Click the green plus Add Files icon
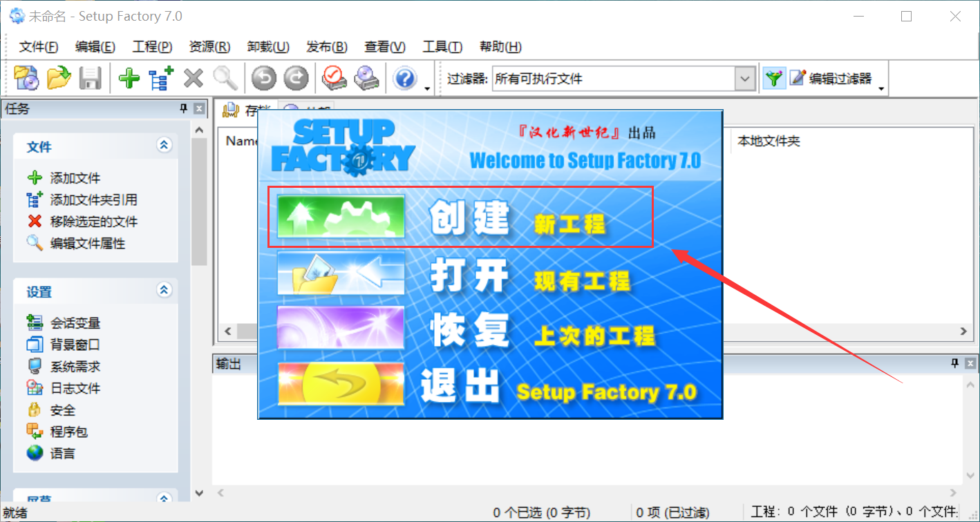The image size is (980, 522). (x=129, y=78)
